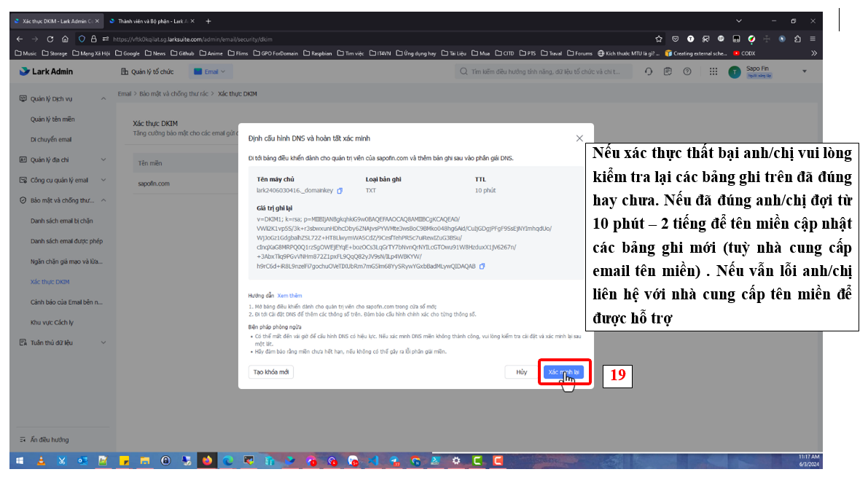Open the Sapo Fin account dropdown arrow
The width and height of the screenshot is (868, 480).
pyautogui.click(x=805, y=71)
